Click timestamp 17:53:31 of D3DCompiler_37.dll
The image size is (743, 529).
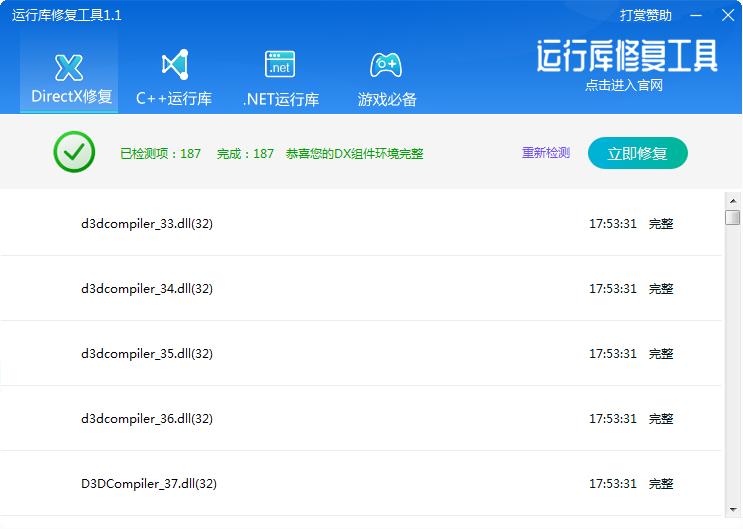pyautogui.click(x=613, y=483)
